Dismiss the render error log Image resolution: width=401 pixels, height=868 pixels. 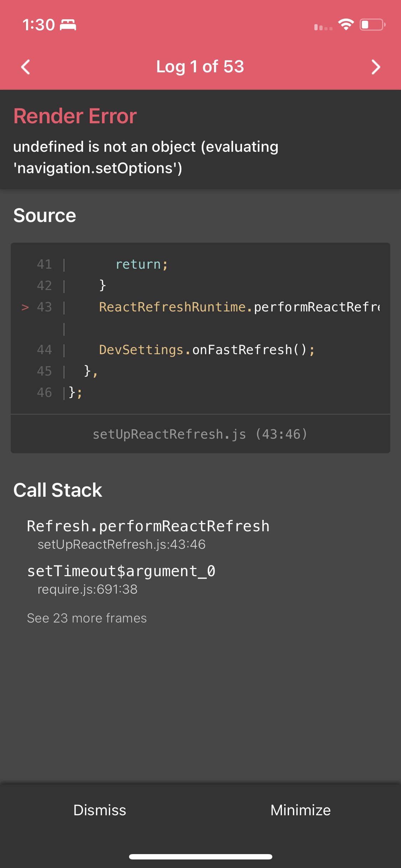tap(100, 810)
